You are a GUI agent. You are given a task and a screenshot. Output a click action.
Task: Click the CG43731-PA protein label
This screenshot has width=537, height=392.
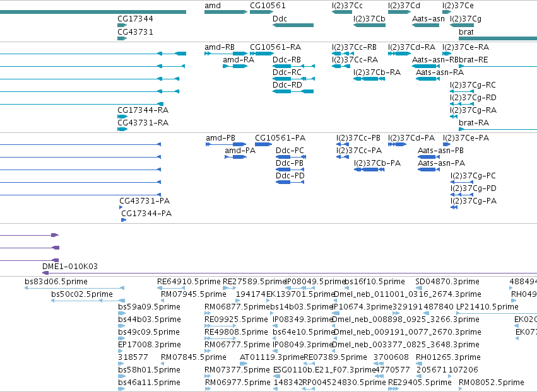(145, 200)
